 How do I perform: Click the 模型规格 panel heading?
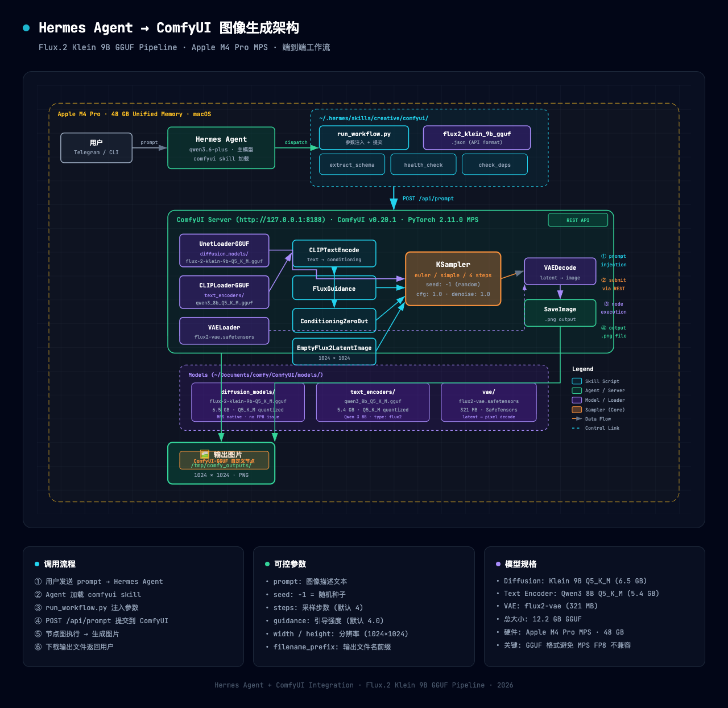tap(520, 564)
